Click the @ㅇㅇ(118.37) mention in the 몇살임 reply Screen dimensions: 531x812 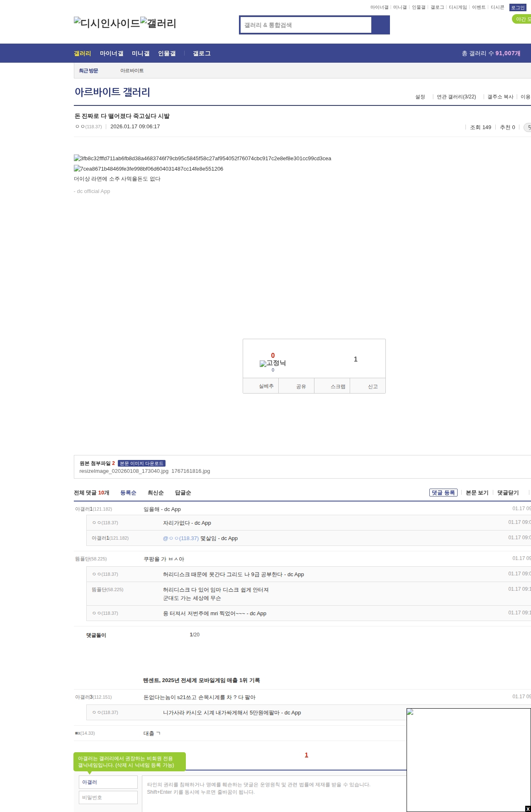point(181,538)
